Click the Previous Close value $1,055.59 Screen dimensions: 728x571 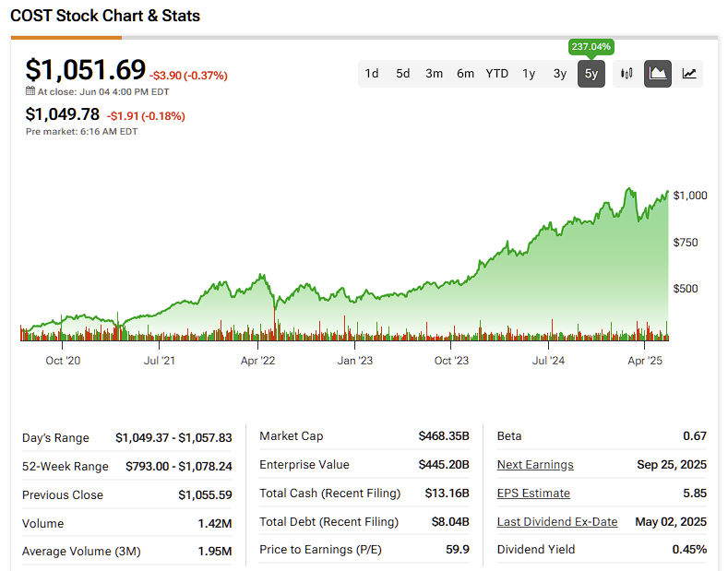(205, 494)
